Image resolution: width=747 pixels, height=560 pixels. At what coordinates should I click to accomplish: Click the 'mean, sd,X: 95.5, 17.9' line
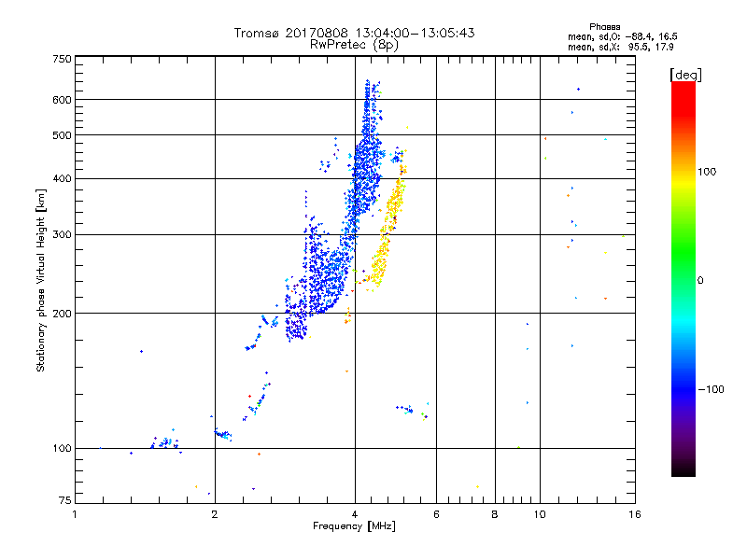[x=620, y=47]
